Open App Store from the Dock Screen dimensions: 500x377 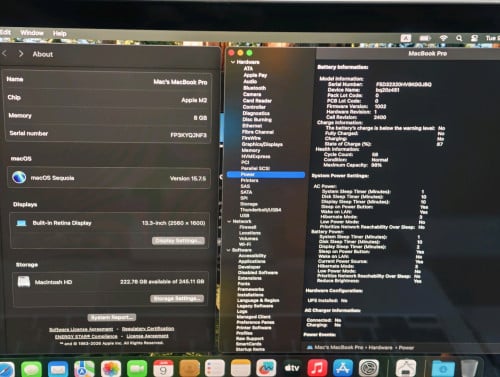click(x=343, y=368)
